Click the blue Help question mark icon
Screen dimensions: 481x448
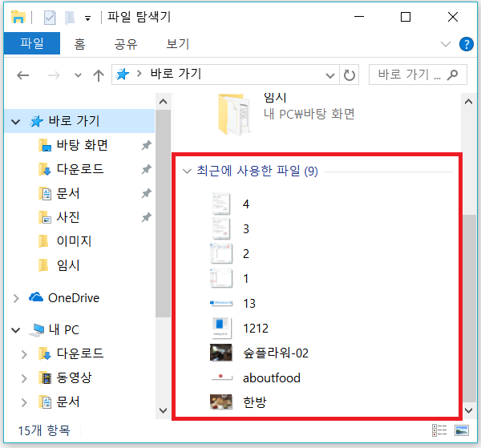(x=467, y=44)
